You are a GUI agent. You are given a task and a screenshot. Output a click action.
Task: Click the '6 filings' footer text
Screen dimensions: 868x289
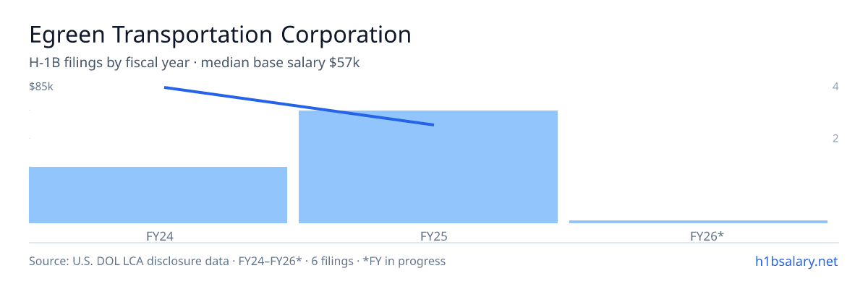pos(331,261)
